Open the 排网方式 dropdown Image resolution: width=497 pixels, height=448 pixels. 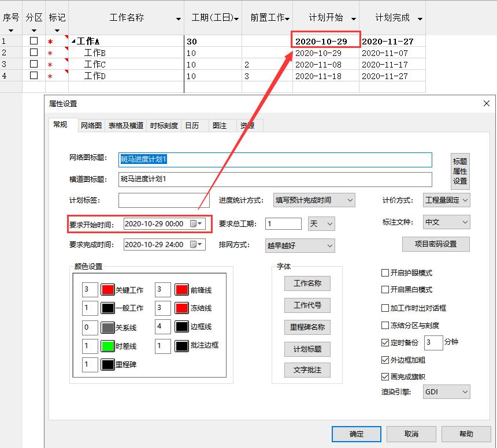[331, 245]
